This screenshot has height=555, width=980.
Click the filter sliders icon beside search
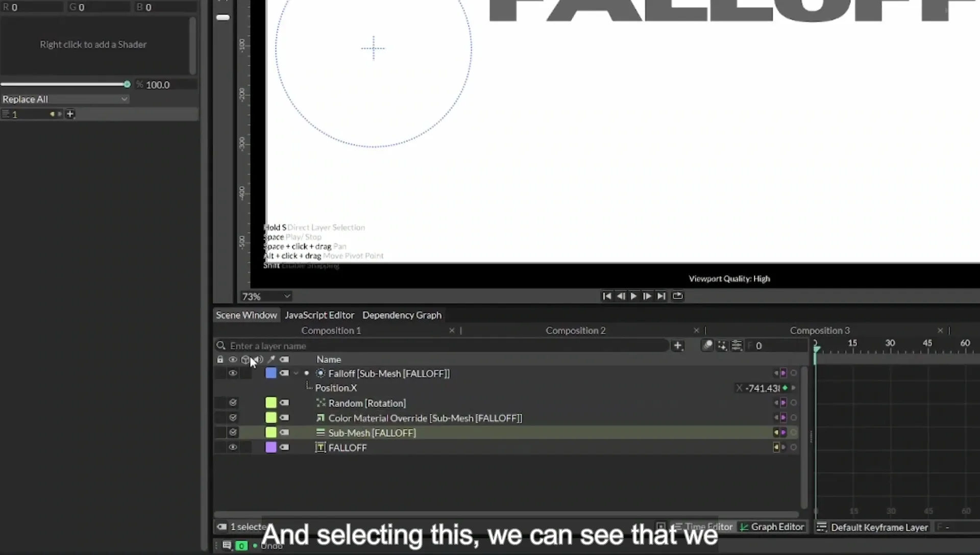click(x=737, y=346)
